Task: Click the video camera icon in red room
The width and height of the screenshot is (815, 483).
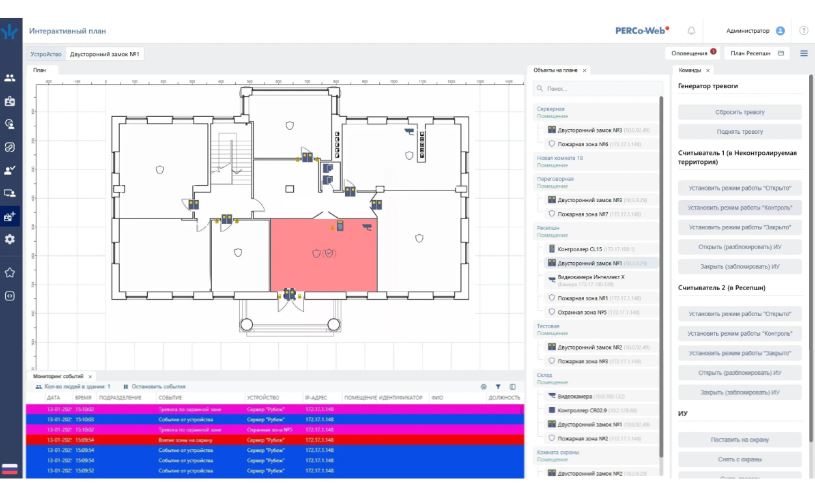Action: pos(366,227)
